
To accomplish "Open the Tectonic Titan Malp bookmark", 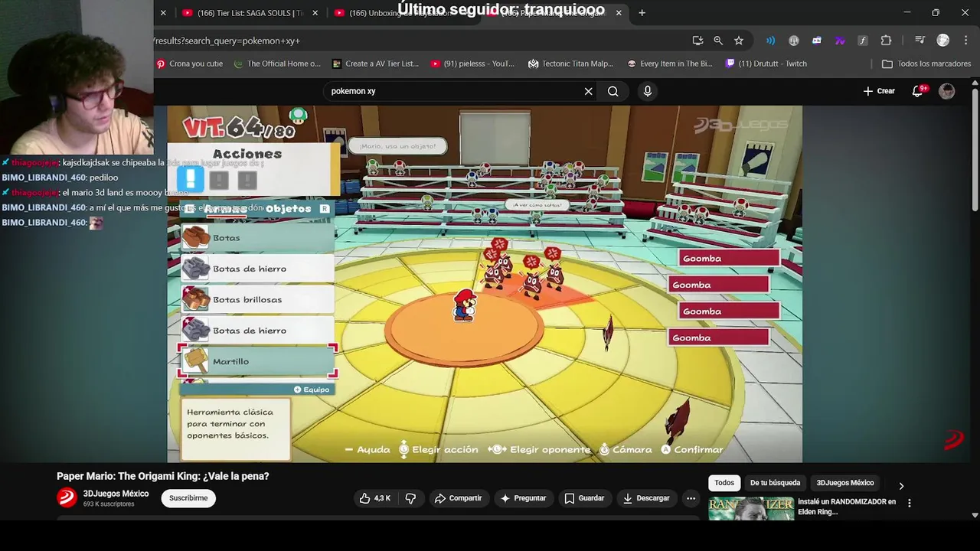I will coord(571,64).
